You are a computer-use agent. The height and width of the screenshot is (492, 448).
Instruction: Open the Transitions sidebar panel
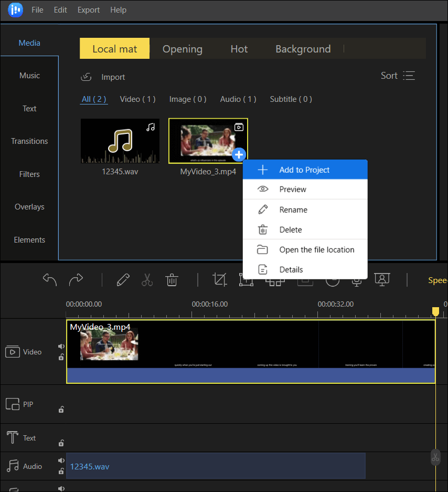tap(29, 141)
